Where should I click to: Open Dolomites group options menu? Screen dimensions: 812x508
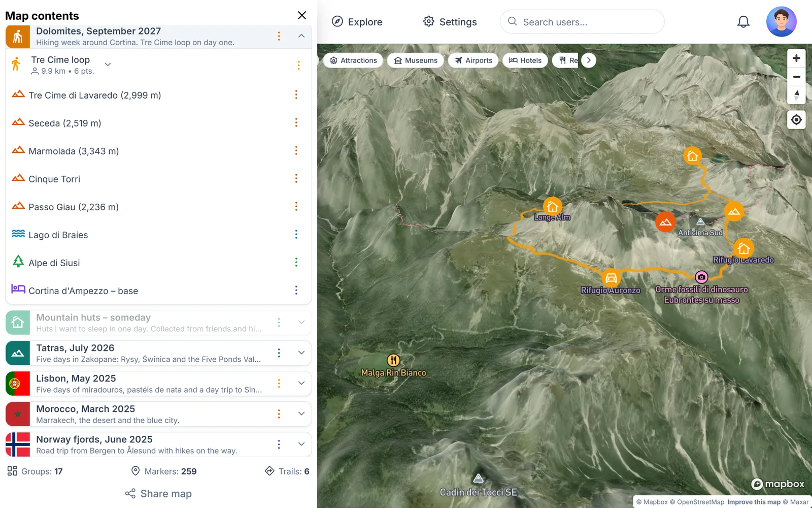coord(279,36)
